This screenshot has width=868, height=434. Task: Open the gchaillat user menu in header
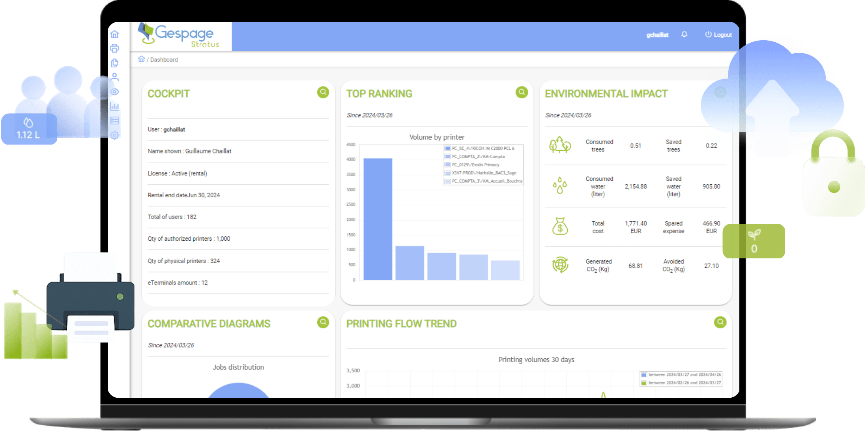[x=657, y=35]
